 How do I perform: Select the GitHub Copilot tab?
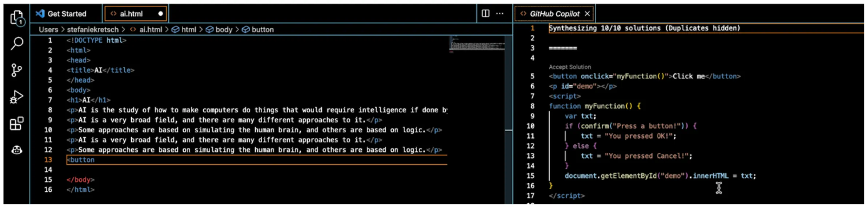tap(555, 14)
